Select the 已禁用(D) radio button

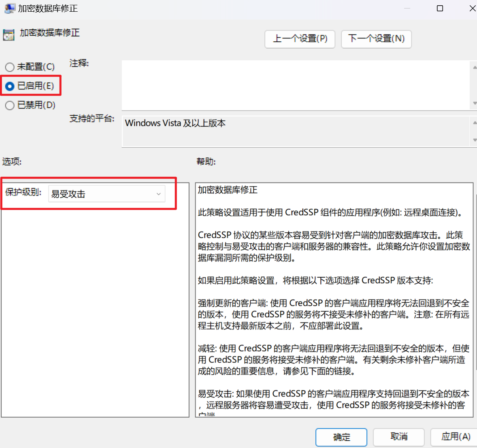coord(9,105)
